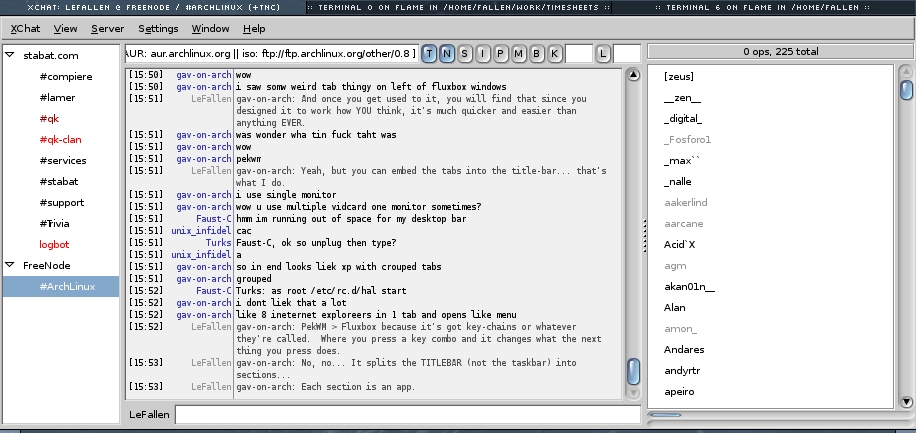Viewport: 916px width, 433px height.
Task: Collapse the stabat.com server tree
Action: (x=10, y=55)
